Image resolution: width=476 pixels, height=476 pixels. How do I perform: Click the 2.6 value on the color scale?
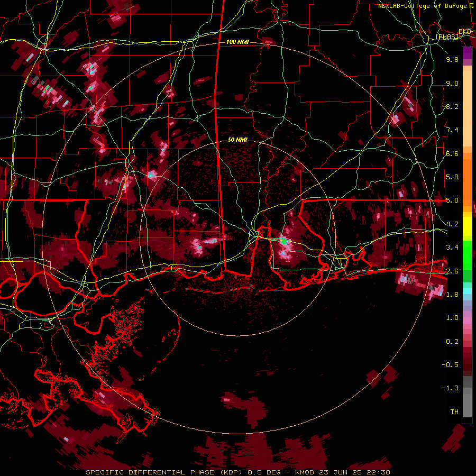pyautogui.click(x=452, y=271)
